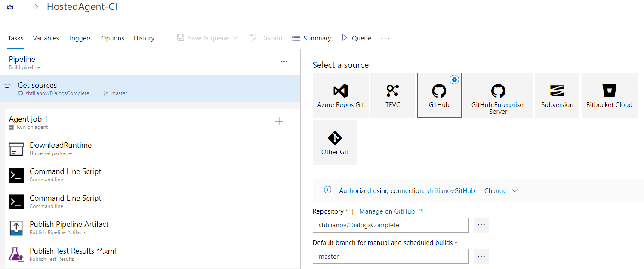Click the HostedAgent-CI pipeline title
Image resolution: width=644 pixels, height=269 pixels.
pos(82,7)
